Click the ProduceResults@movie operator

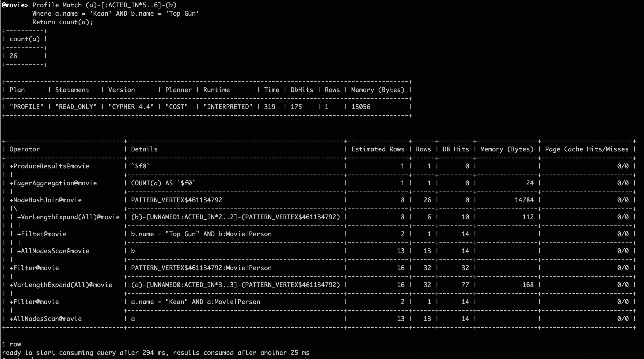coord(49,166)
